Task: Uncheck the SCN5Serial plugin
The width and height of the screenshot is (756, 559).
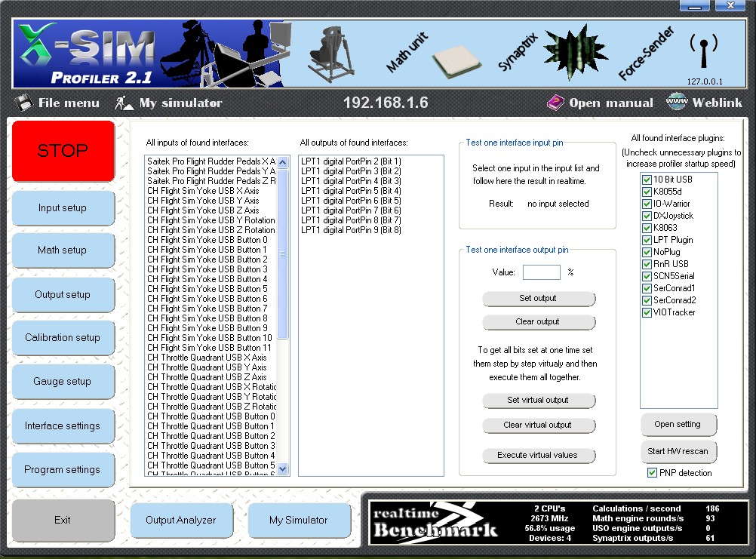Action: [x=647, y=276]
